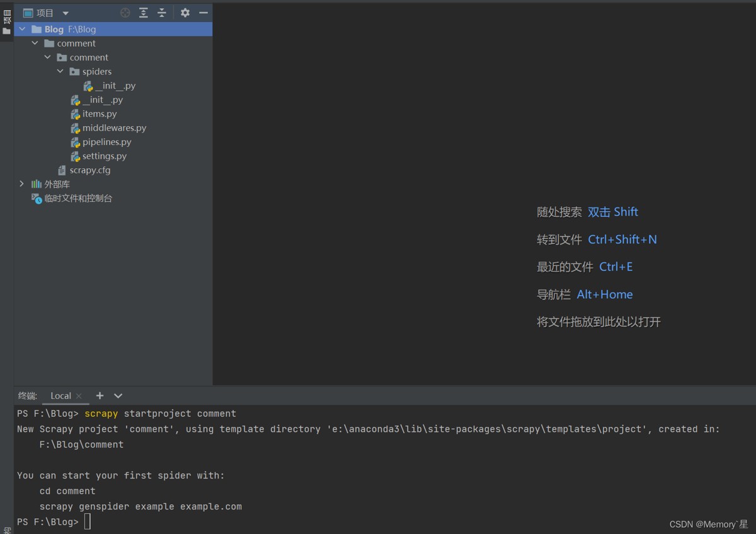The height and width of the screenshot is (534, 756).
Task: Click the config file icon of scrapy.cfg
Action: (x=62, y=170)
